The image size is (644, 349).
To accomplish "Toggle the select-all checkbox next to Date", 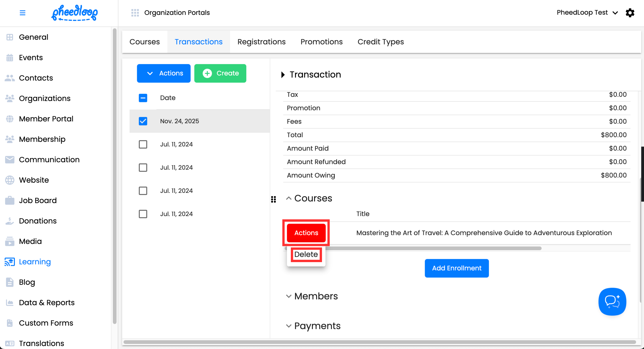I will pyautogui.click(x=143, y=98).
